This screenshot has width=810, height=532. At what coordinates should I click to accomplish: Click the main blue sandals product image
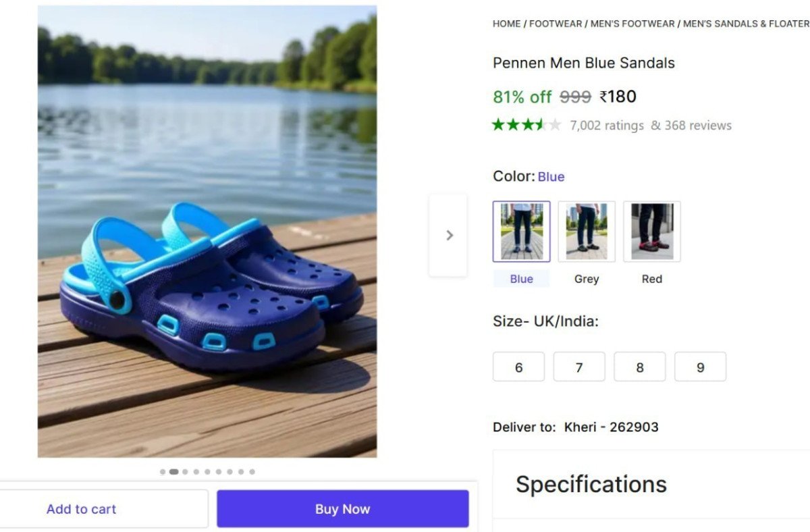(207, 232)
